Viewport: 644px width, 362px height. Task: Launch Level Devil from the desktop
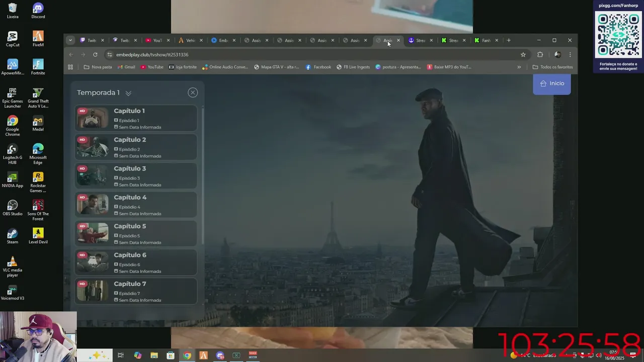(38, 236)
